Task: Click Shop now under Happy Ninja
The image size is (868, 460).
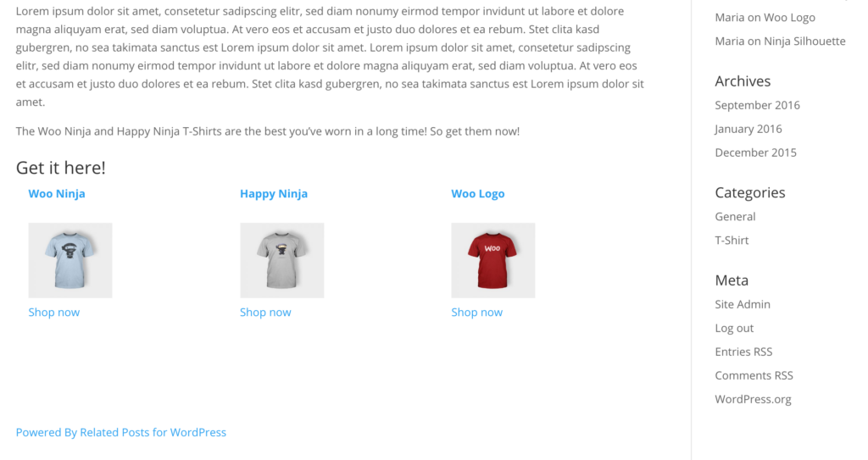Action: click(x=265, y=313)
